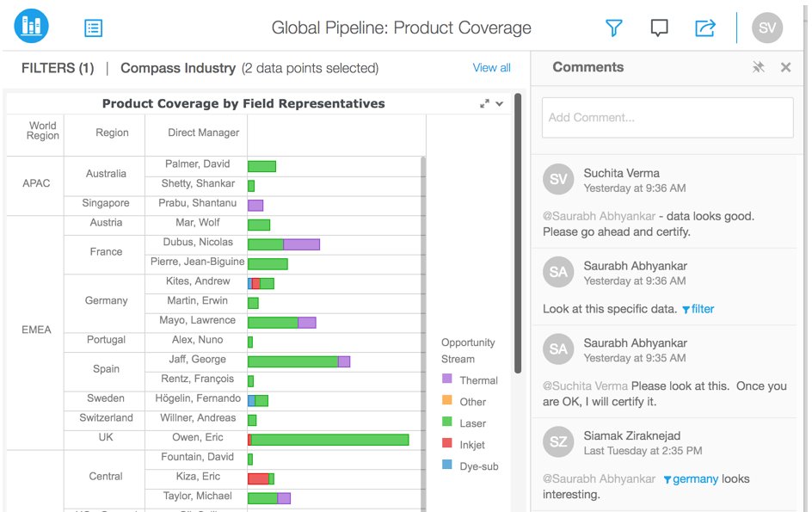Click the Add Comment input field
This screenshot has height=512, width=812.
tap(667, 118)
